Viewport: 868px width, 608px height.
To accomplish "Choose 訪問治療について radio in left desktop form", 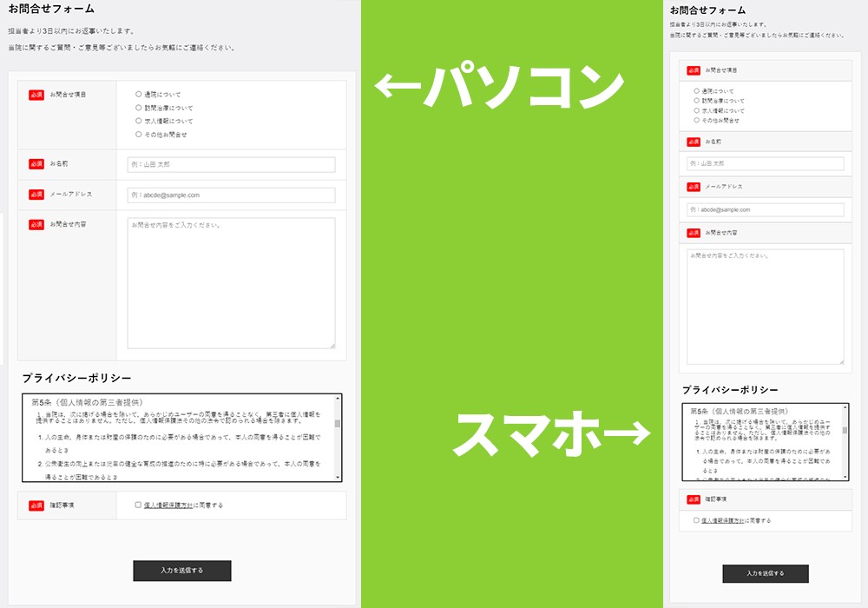I will tap(139, 108).
